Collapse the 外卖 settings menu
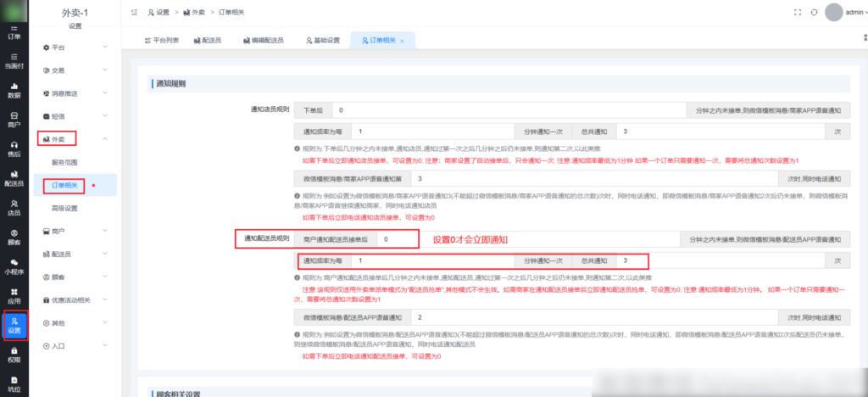 [75, 139]
